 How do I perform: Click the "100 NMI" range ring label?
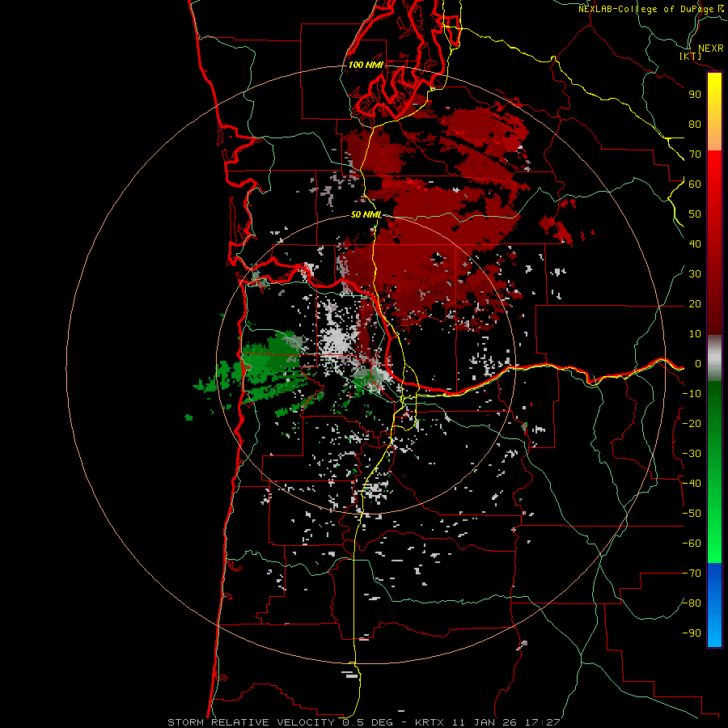(x=366, y=65)
